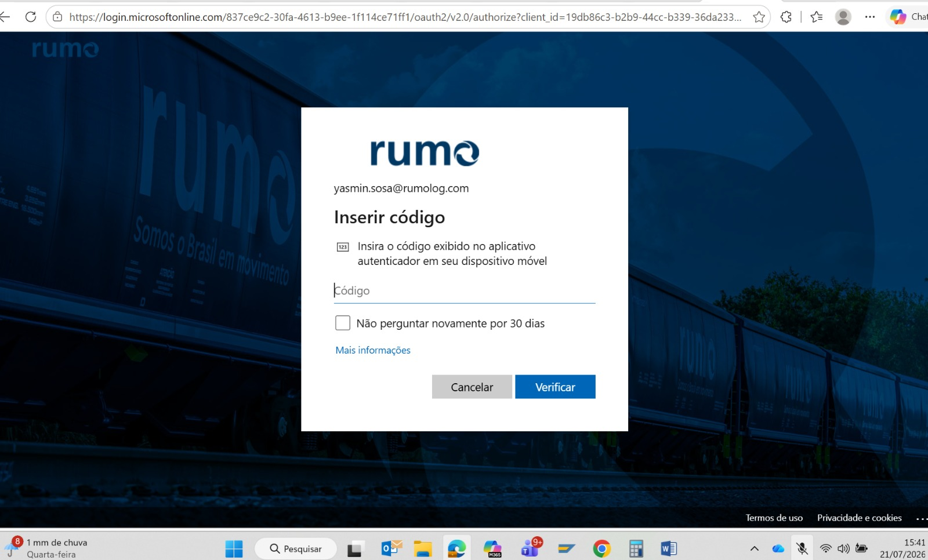Viewport: 928px width, 560px height.
Task: Refresh the login page
Action: coord(31,17)
